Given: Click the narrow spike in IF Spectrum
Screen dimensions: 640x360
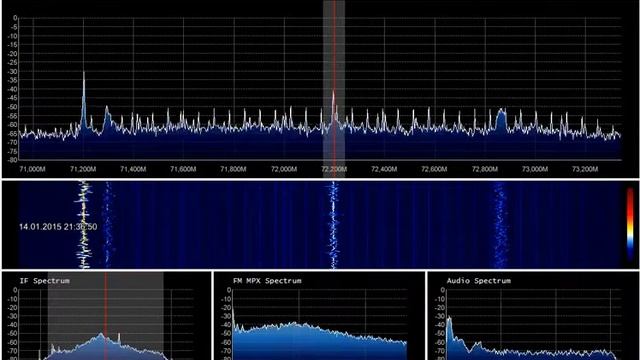Looking at the screenshot, I should pyautogui.click(x=119, y=340).
